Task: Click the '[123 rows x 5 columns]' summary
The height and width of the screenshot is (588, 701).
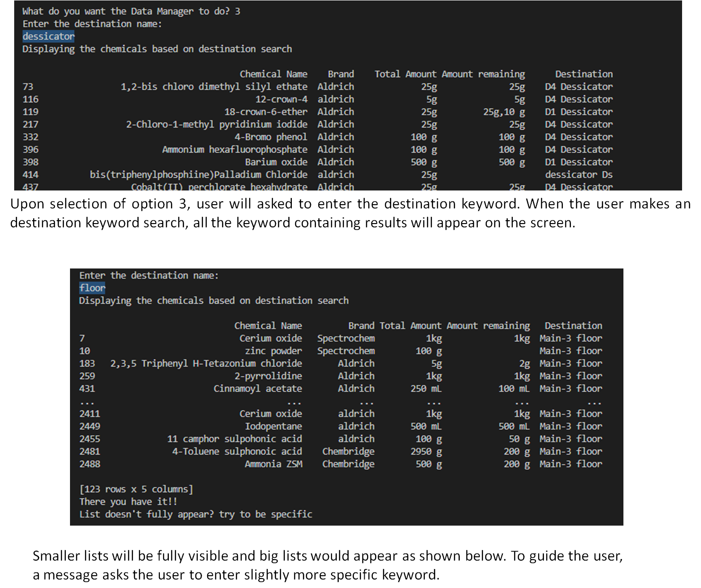Action: pos(136,489)
